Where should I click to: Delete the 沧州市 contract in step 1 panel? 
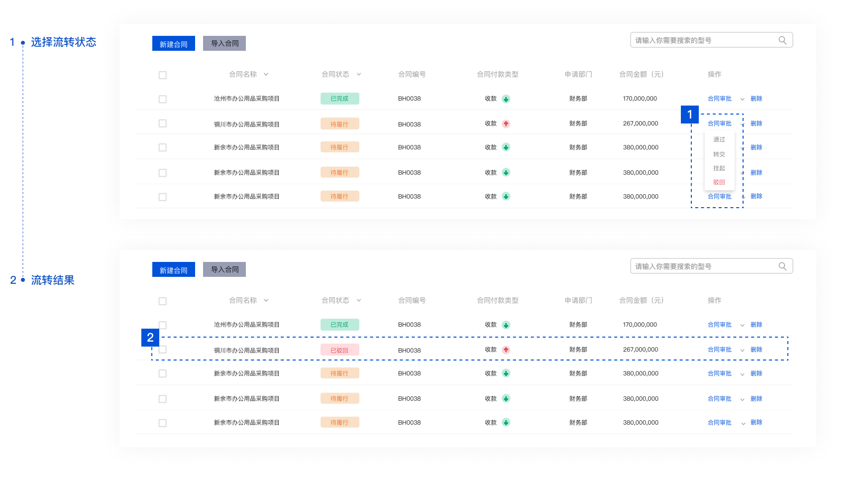click(x=757, y=99)
